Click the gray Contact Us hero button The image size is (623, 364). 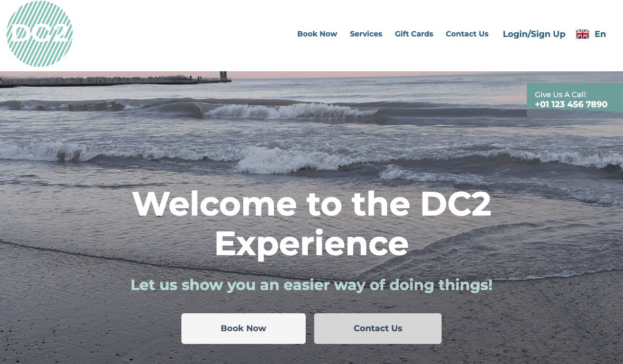[378, 329]
